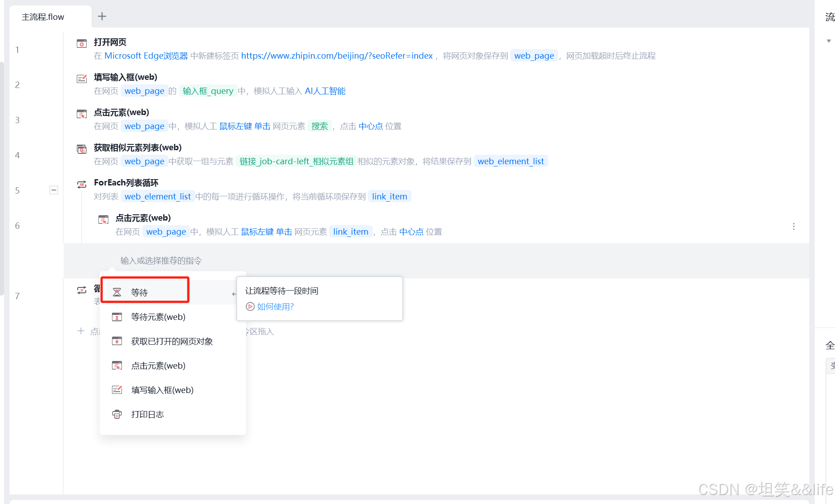The height and width of the screenshot is (504, 835).
Task: Click the 填写输入框(web) icon in suggestion list
Action: pyautogui.click(x=117, y=390)
